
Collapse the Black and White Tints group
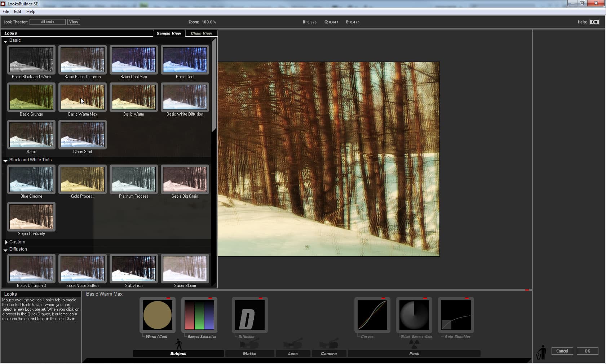click(x=5, y=161)
